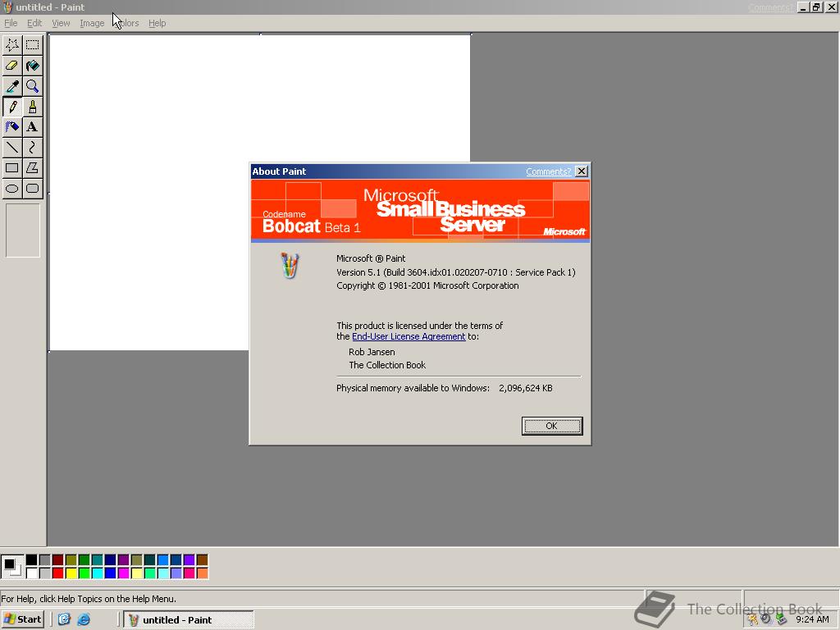Click "The Collection Book" in the About dialog
Image resolution: width=840 pixels, height=630 pixels.
(387, 365)
